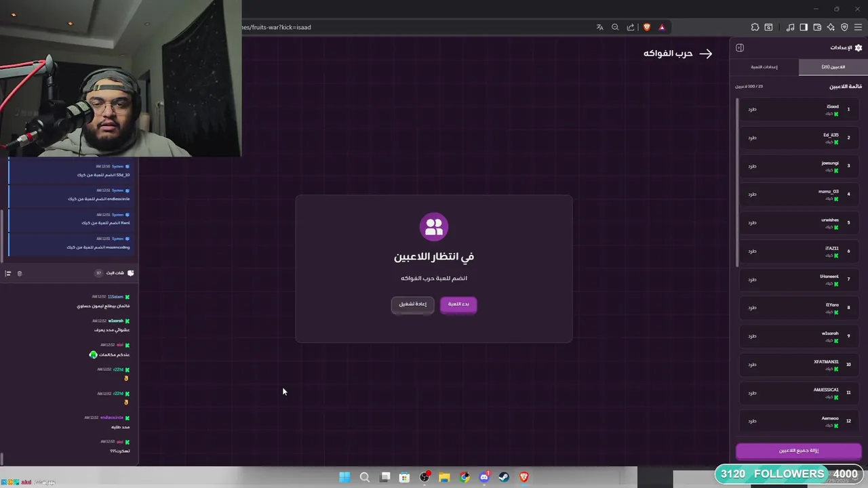Open the music note media control icon
868x488 pixels.
790,27
